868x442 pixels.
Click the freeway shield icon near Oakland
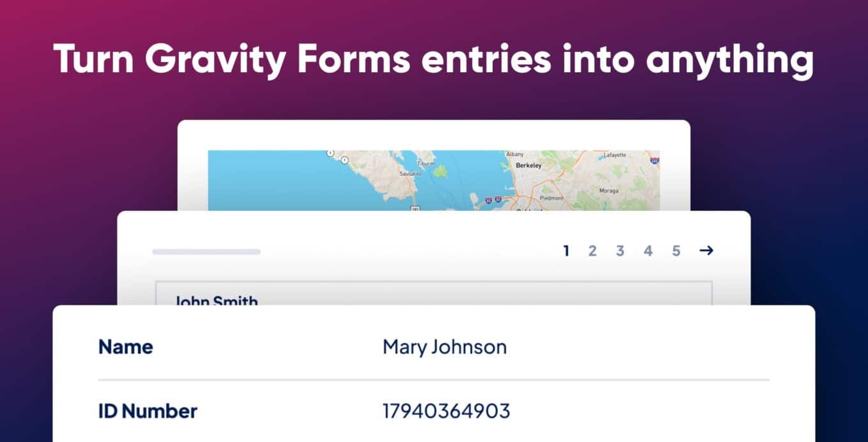pyautogui.click(x=497, y=199)
